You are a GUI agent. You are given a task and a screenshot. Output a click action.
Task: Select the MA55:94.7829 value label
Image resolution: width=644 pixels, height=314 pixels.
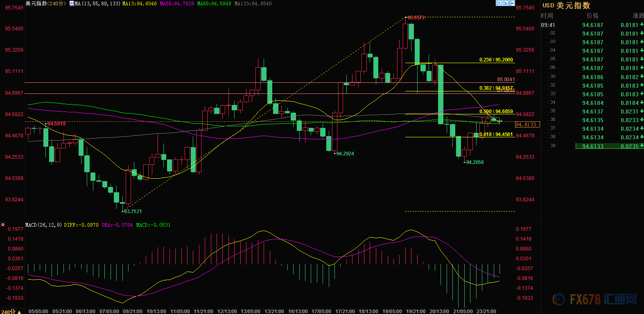177,3
